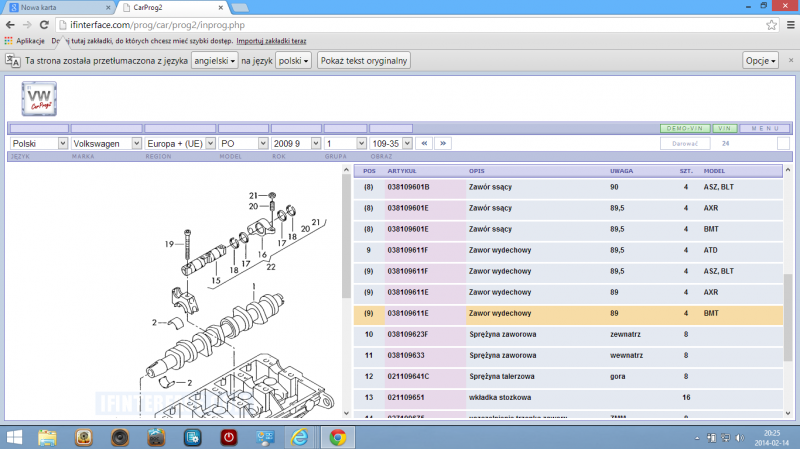Click the address bar URL field
The image size is (800, 449).
click(x=408, y=24)
